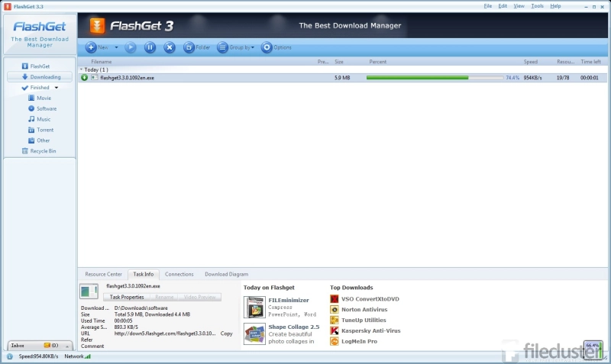611x364 pixels.
Task: Open Kaspersky Anti-Virus top download
Action: point(371,330)
